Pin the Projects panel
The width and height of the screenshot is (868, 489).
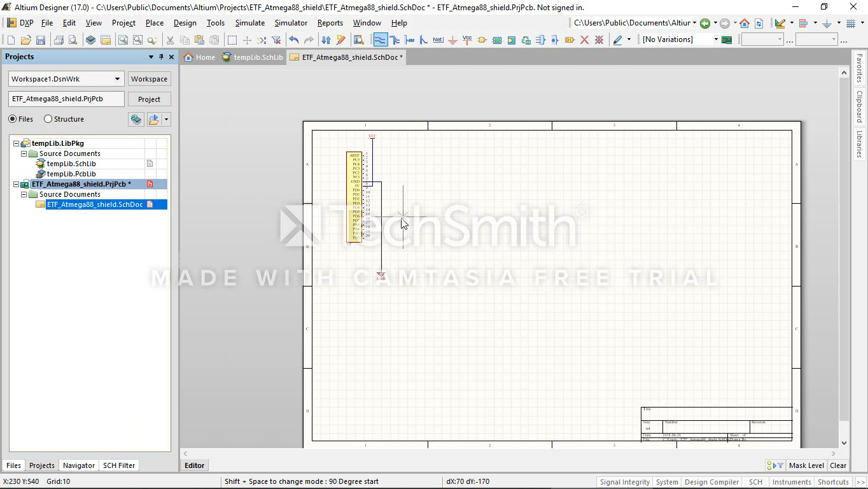click(x=161, y=57)
